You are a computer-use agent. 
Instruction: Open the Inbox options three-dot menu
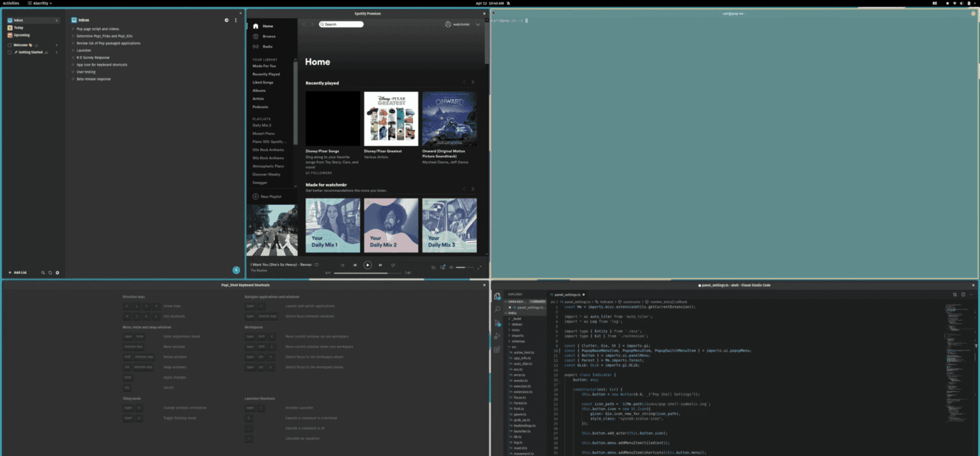coord(235,20)
